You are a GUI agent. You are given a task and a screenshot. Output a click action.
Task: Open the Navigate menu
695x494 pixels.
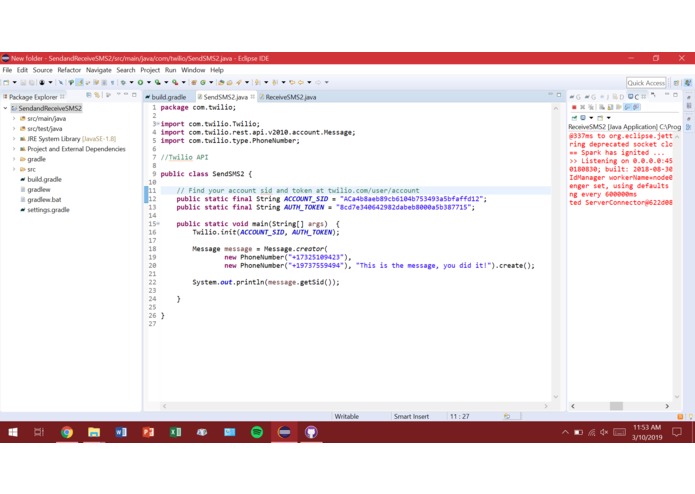point(99,70)
